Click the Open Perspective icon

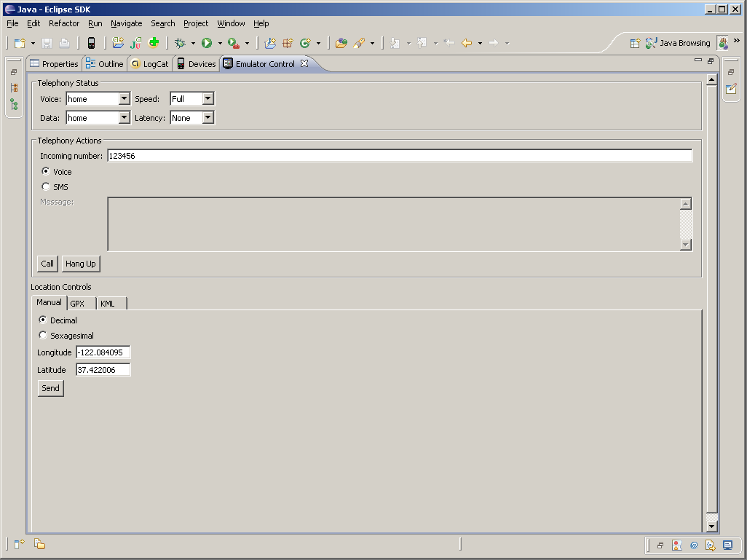(635, 44)
